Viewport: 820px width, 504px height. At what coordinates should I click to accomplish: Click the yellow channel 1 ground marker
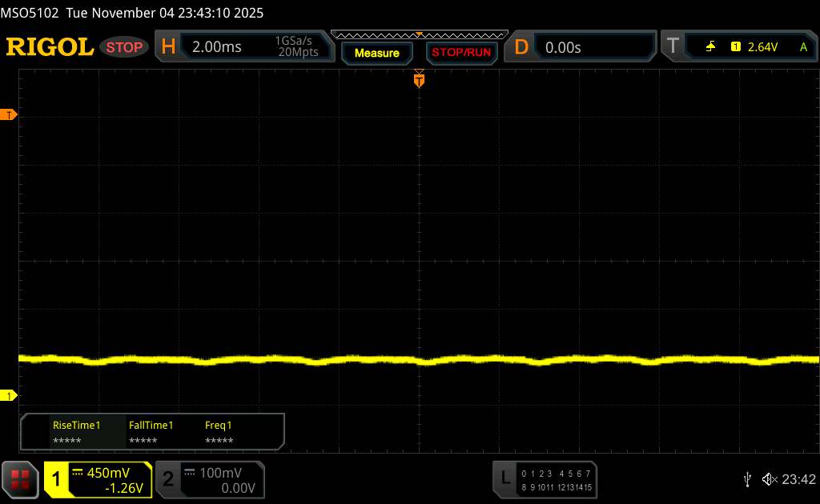(x=10, y=396)
